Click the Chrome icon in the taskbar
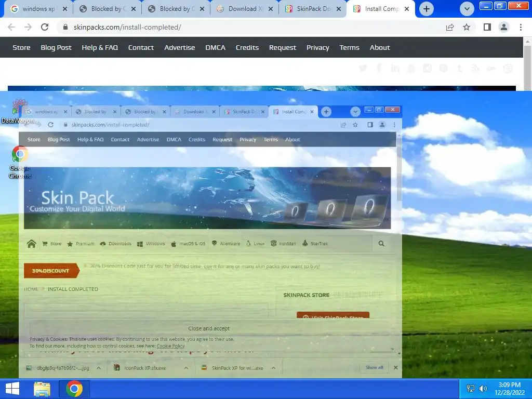The width and height of the screenshot is (532, 399). click(74, 389)
